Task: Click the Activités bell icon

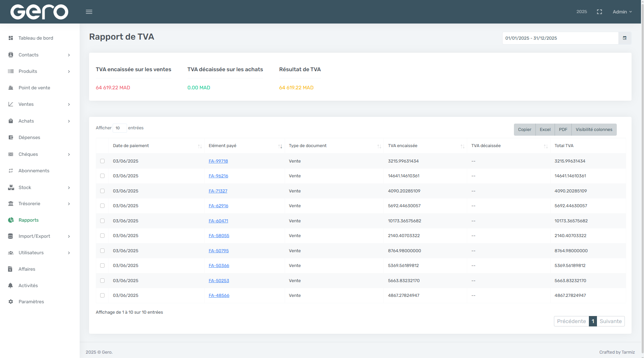Action: (11, 285)
